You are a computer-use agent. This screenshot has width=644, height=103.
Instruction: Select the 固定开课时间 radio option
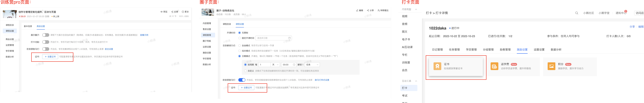[x=240, y=38]
